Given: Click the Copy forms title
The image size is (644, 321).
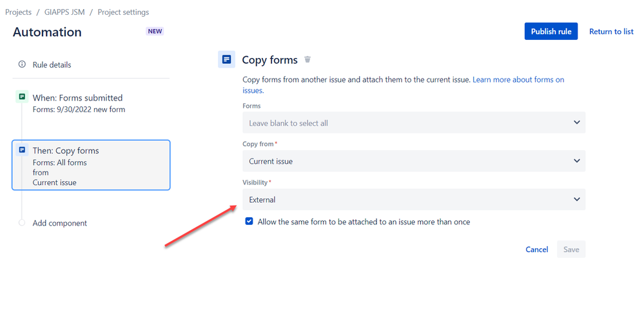Looking at the screenshot, I should coord(269,60).
